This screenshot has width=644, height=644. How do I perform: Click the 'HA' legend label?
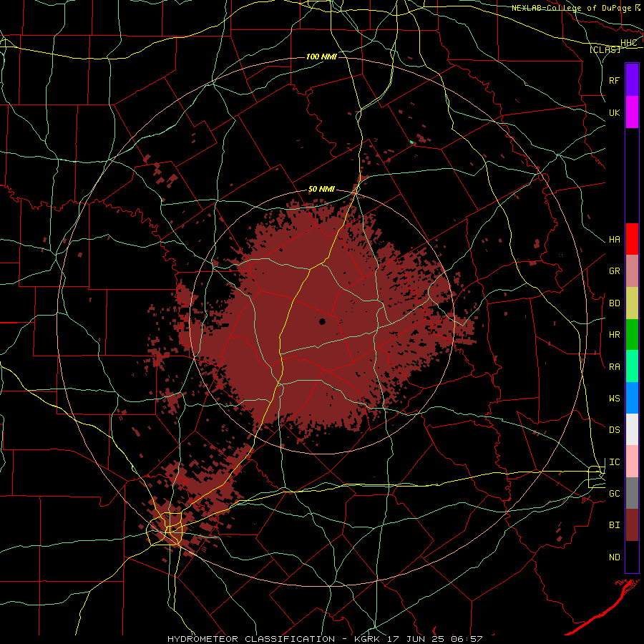pyautogui.click(x=615, y=239)
